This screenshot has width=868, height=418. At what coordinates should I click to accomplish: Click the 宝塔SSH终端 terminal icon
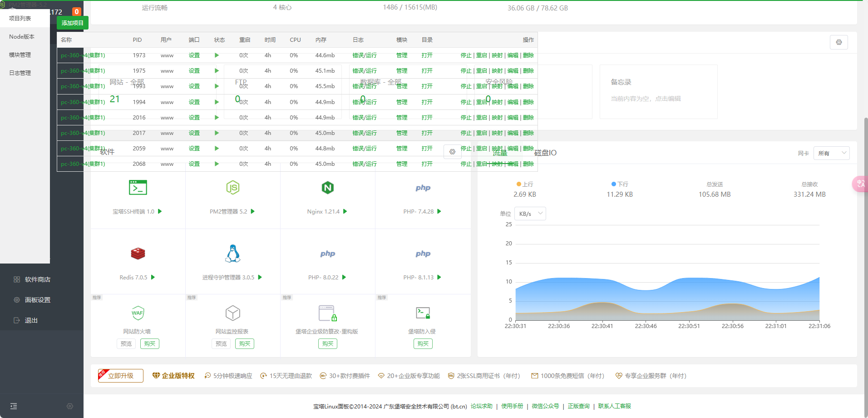(138, 188)
